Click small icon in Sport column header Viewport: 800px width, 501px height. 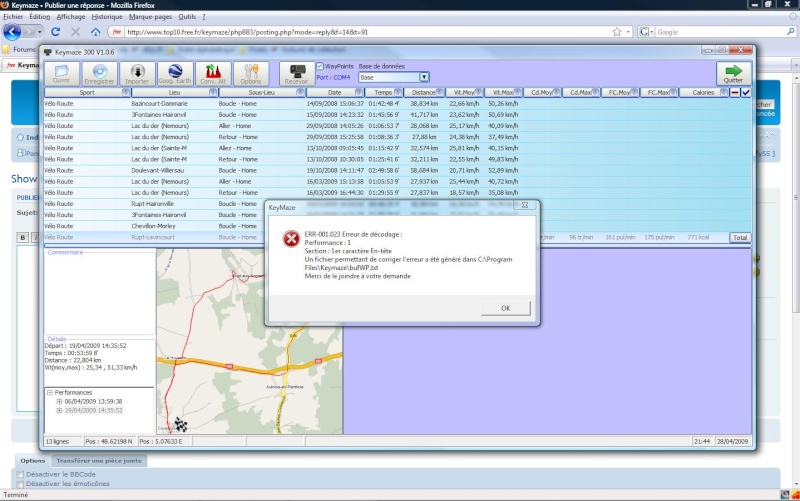pyautogui.click(x=126, y=92)
